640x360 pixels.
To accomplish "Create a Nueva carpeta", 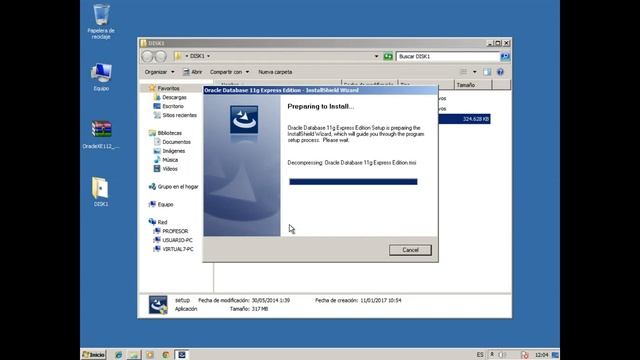I will pyautogui.click(x=275, y=72).
